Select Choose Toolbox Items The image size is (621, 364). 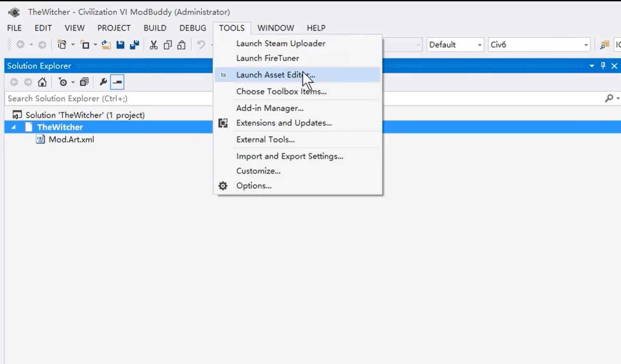point(297,91)
